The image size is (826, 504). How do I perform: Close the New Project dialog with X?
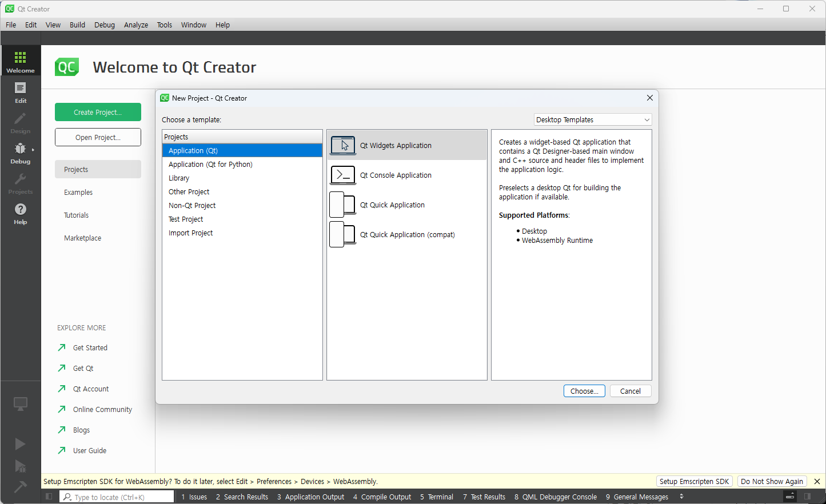coord(649,98)
